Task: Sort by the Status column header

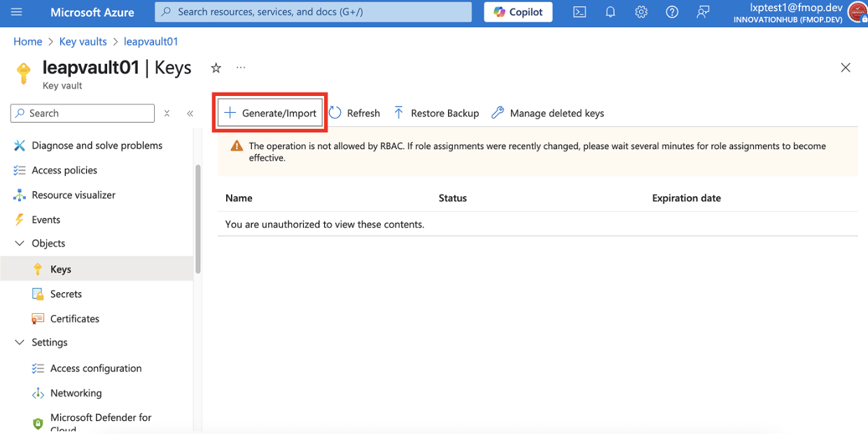Action: (x=452, y=198)
